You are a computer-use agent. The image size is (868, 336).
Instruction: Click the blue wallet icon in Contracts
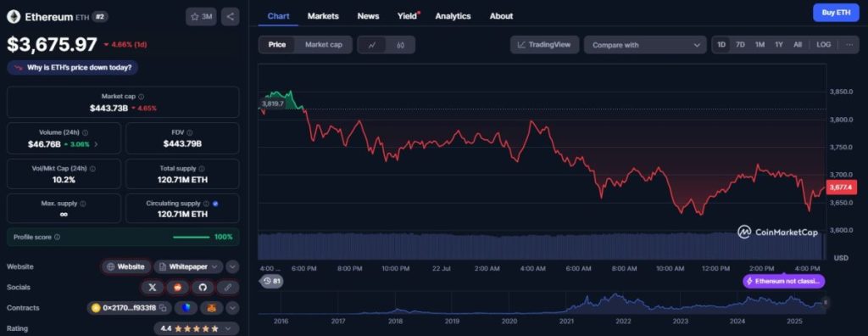pyautogui.click(x=186, y=308)
